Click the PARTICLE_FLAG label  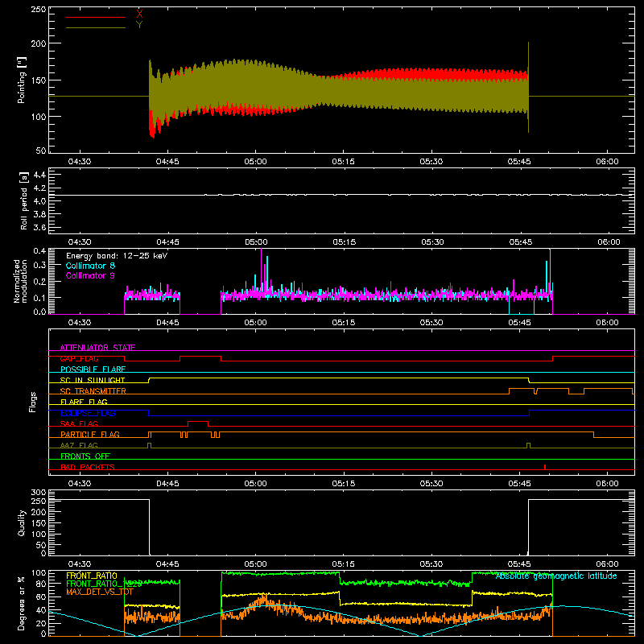(90, 434)
